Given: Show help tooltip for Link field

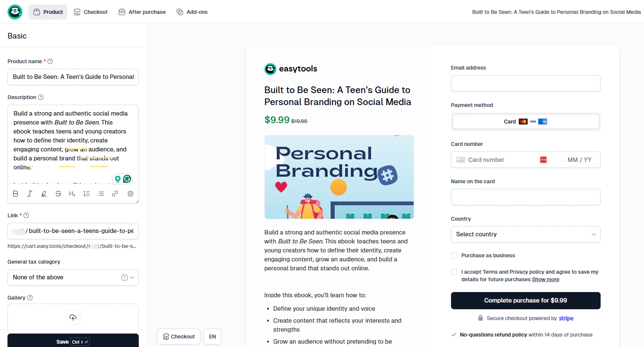Looking at the screenshot, I should click(26, 215).
